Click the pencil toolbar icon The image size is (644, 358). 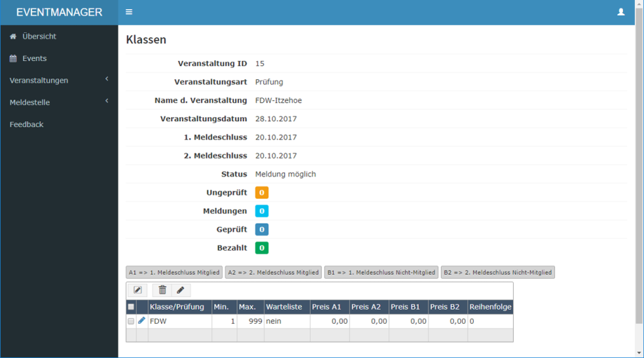181,290
